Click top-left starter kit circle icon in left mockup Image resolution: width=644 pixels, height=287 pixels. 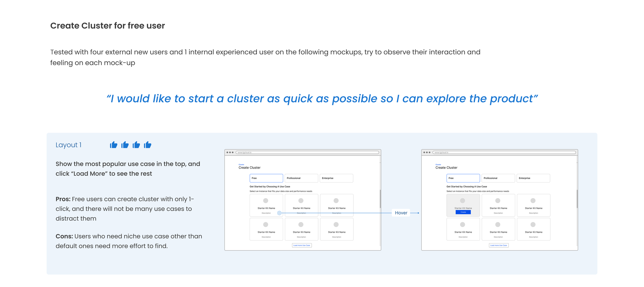pyautogui.click(x=266, y=201)
